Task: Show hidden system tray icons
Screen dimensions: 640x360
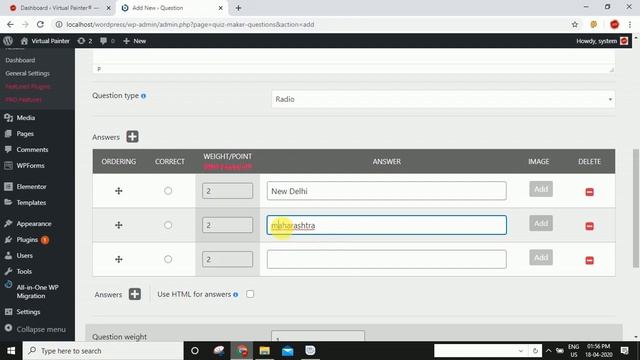Action: click(548, 351)
